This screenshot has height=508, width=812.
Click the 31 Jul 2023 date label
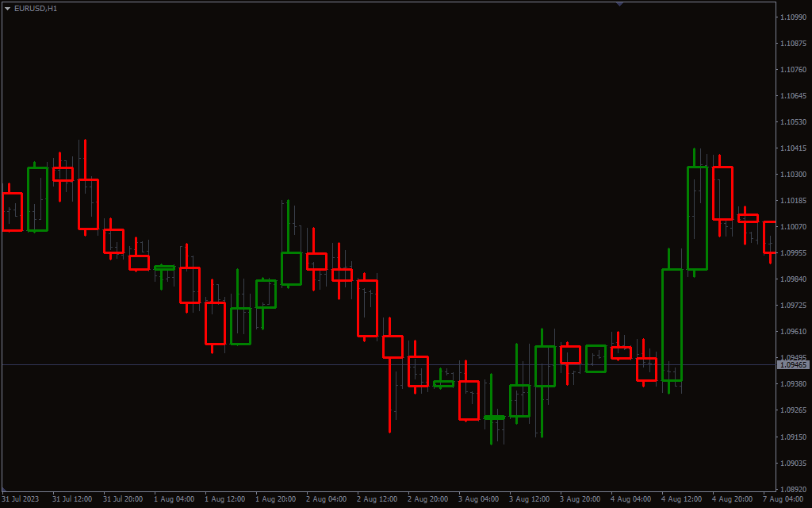click(20, 499)
